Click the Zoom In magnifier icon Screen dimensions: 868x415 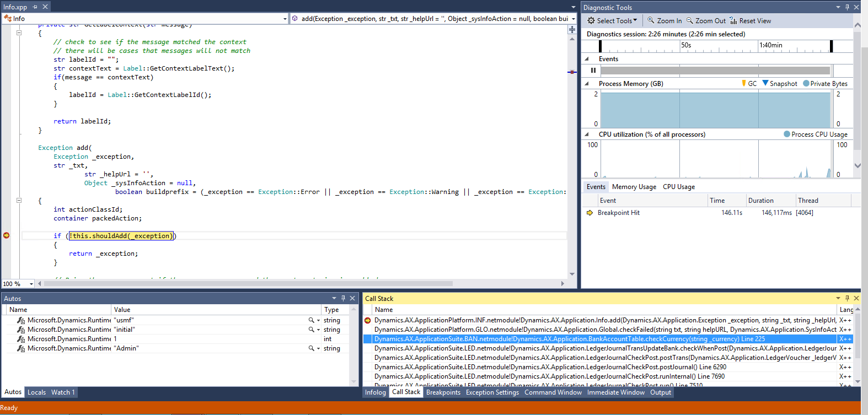click(651, 20)
